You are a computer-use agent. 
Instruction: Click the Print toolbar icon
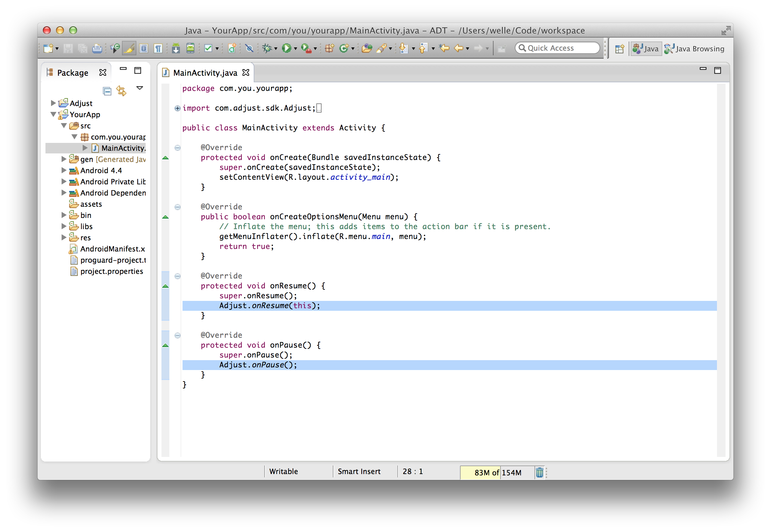click(97, 49)
